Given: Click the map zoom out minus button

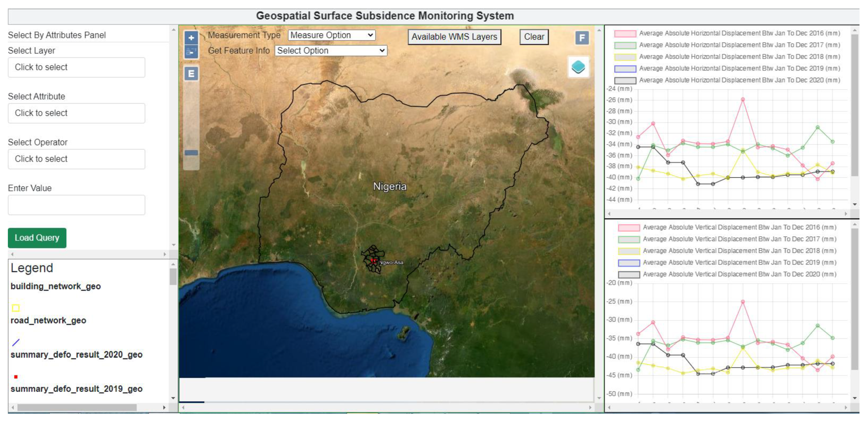Looking at the screenshot, I should pyautogui.click(x=191, y=52).
